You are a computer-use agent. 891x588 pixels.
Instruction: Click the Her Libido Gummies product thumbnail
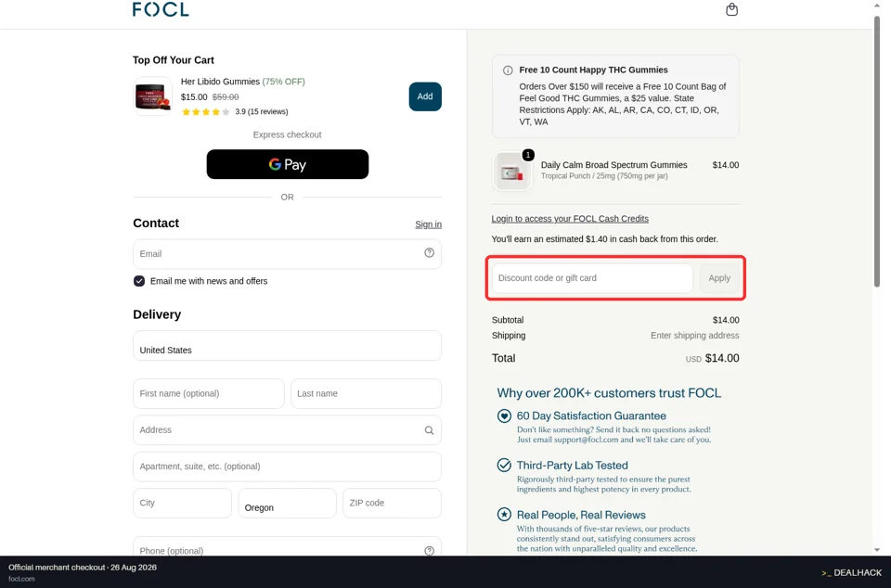coord(153,96)
